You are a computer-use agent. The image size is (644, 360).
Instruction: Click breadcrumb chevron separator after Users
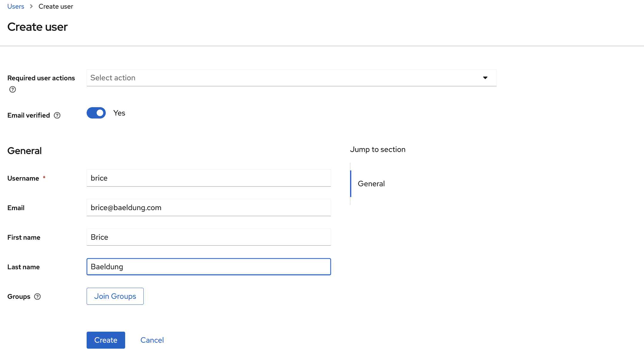coord(31,7)
